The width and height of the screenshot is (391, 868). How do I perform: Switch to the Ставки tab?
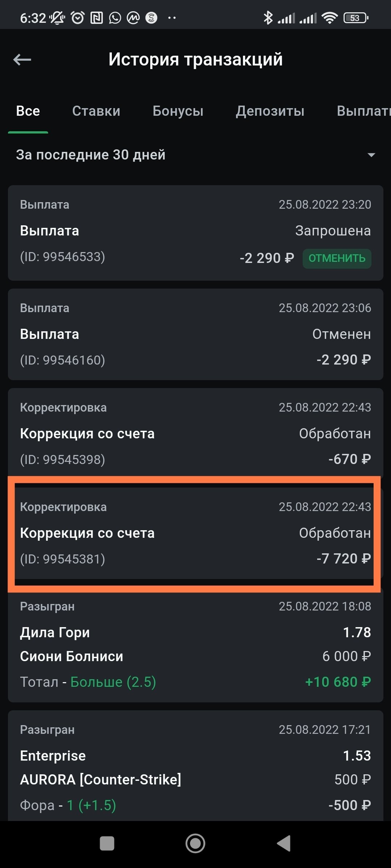point(96,111)
